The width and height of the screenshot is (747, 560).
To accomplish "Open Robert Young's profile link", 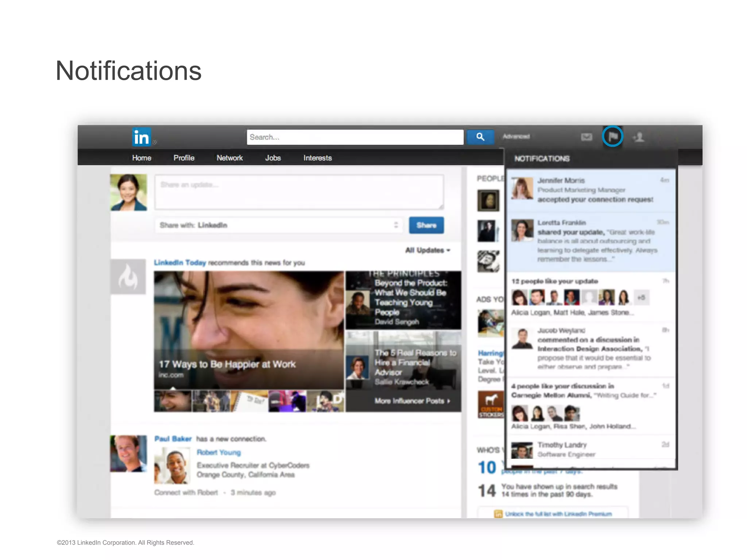I will point(219,452).
